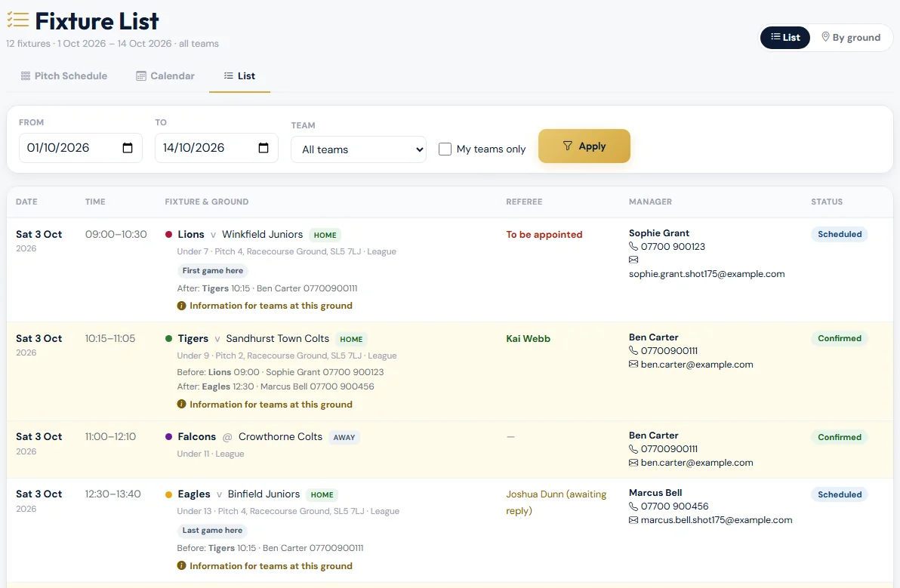Apply the fixture filters

point(584,146)
